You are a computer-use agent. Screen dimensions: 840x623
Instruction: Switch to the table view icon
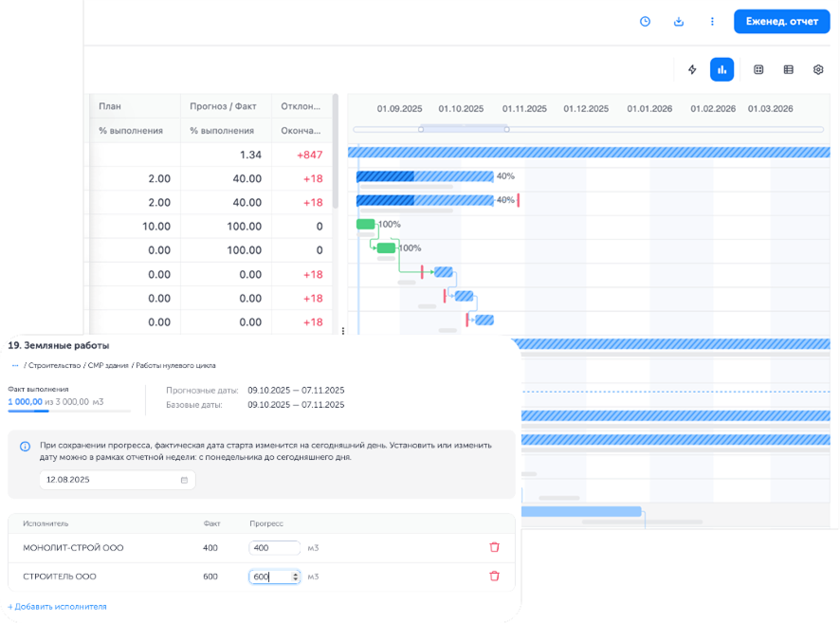click(788, 69)
